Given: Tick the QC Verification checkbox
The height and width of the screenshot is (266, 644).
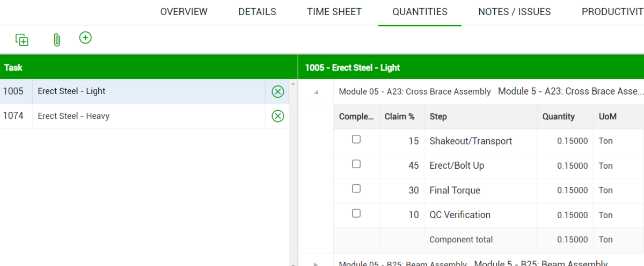Looking at the screenshot, I should click(x=356, y=213).
